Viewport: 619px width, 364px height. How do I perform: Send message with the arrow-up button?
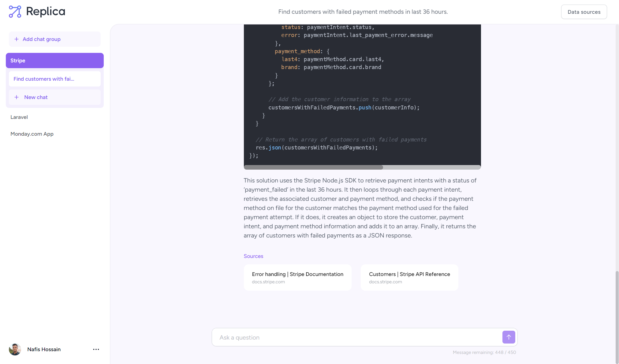coord(509,337)
